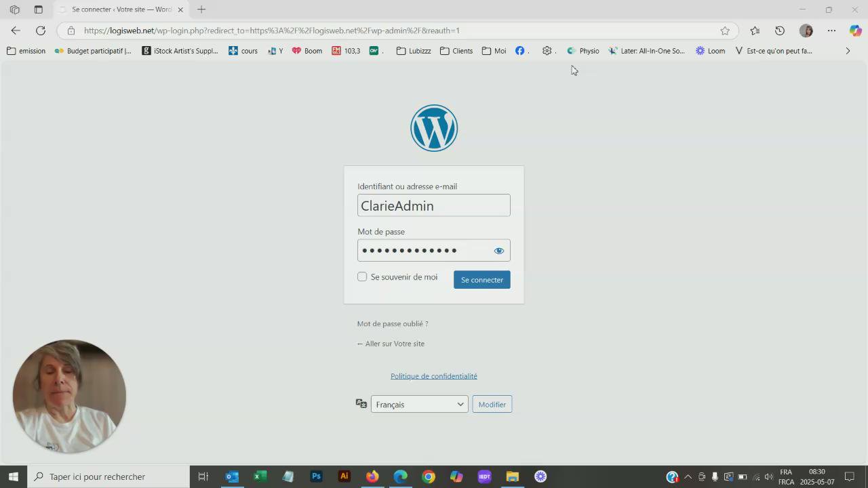Screen dimensions: 868x488
Task: Click the 'Modifier' language button
Action: click(x=492, y=405)
